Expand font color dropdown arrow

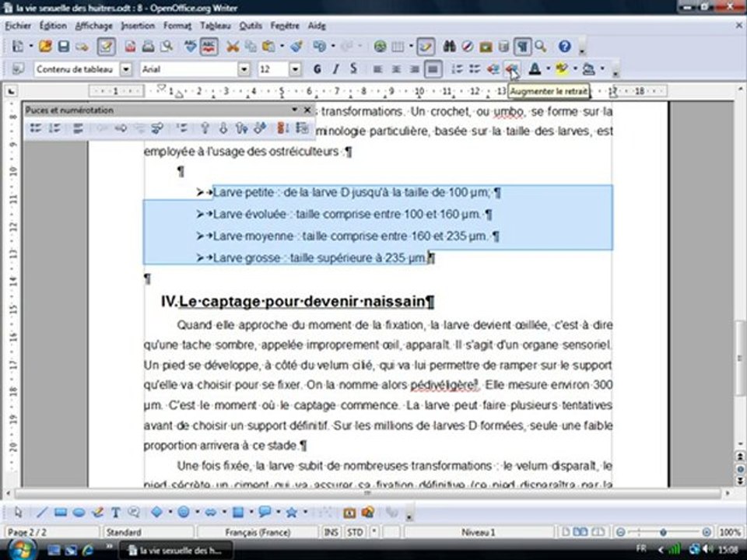tap(548, 69)
